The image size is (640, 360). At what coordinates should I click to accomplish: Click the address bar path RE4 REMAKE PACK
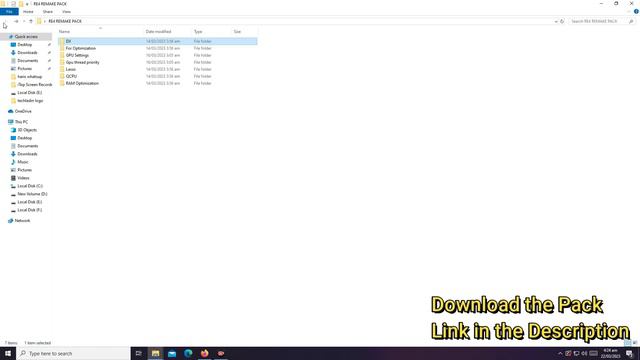point(65,21)
